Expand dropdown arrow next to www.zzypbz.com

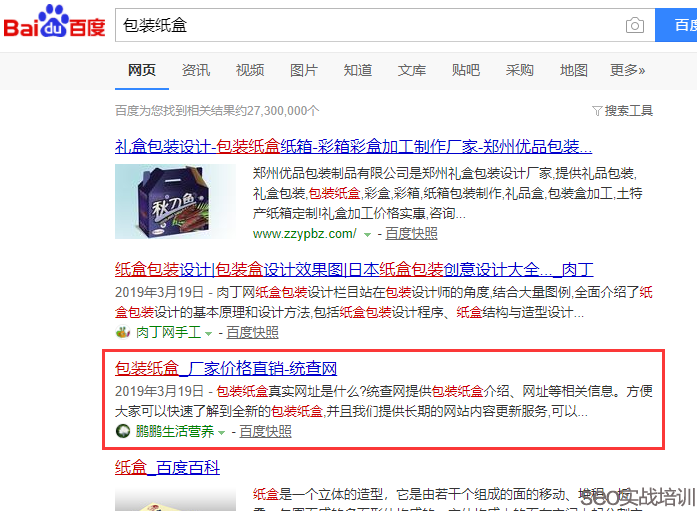(367, 234)
